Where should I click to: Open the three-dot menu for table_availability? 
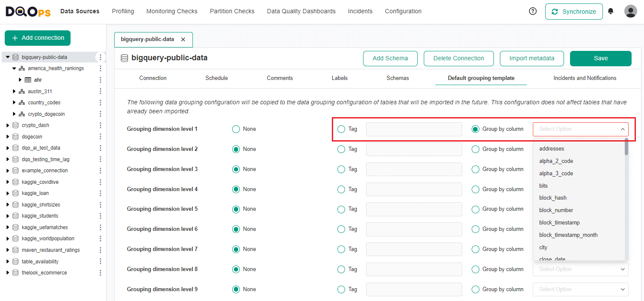pyautogui.click(x=100, y=262)
